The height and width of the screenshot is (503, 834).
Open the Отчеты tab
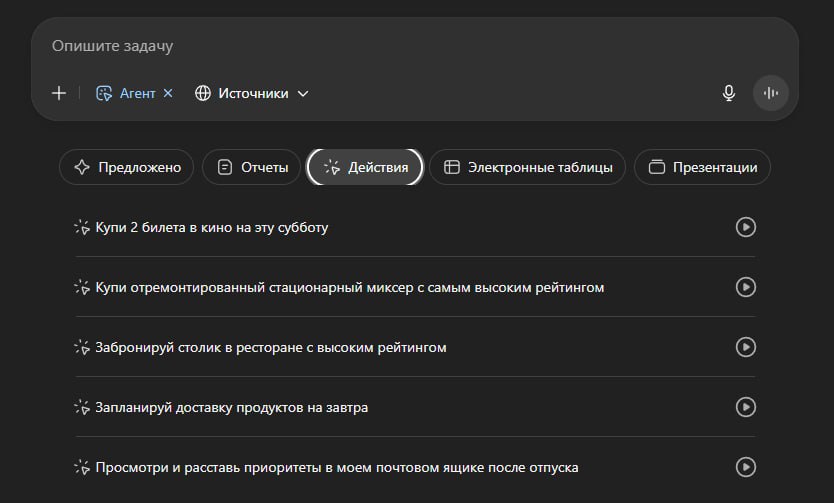[x=252, y=167]
